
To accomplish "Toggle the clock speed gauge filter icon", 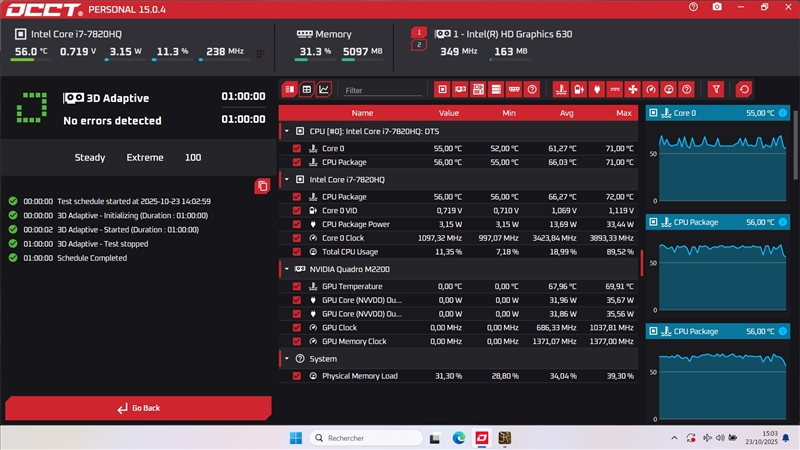I will 651,90.
